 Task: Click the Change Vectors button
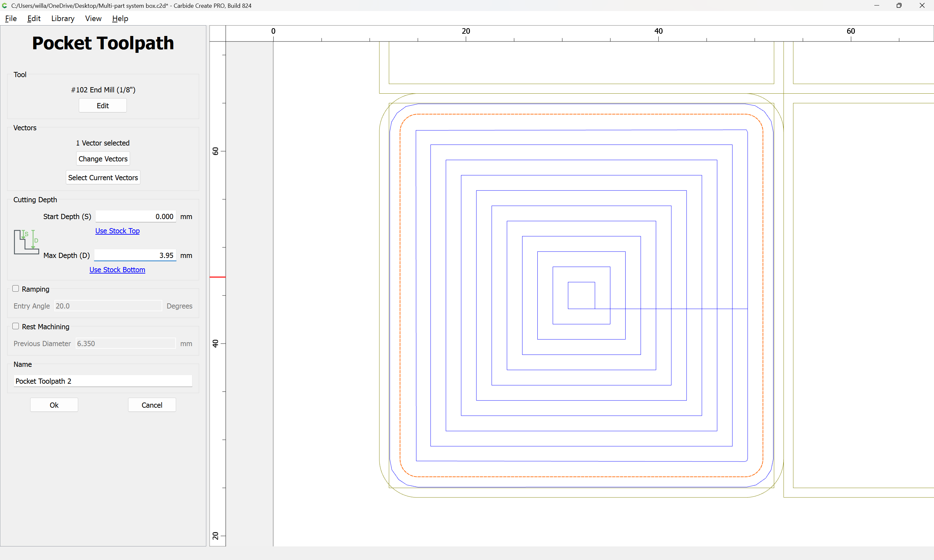coord(103,159)
